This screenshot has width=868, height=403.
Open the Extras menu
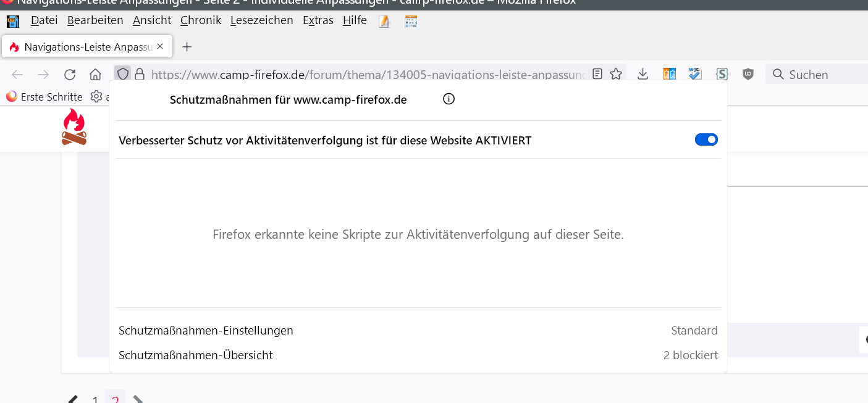(x=318, y=20)
